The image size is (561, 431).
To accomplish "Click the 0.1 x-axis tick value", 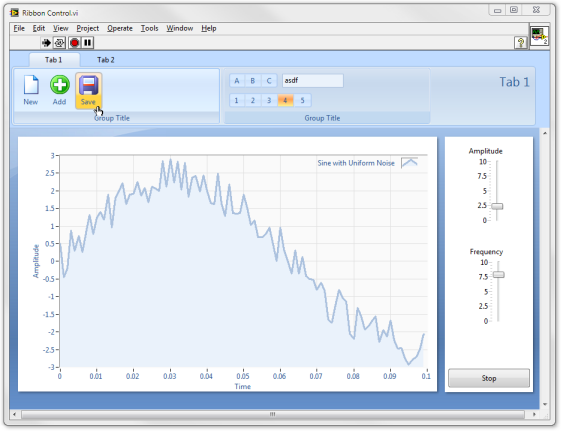I will 426,376.
